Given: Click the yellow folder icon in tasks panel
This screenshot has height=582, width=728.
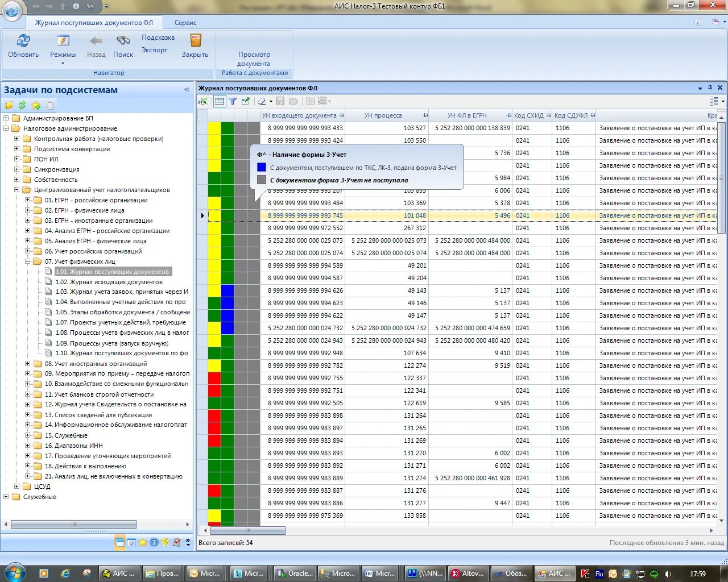Looking at the screenshot, I should tap(9, 105).
